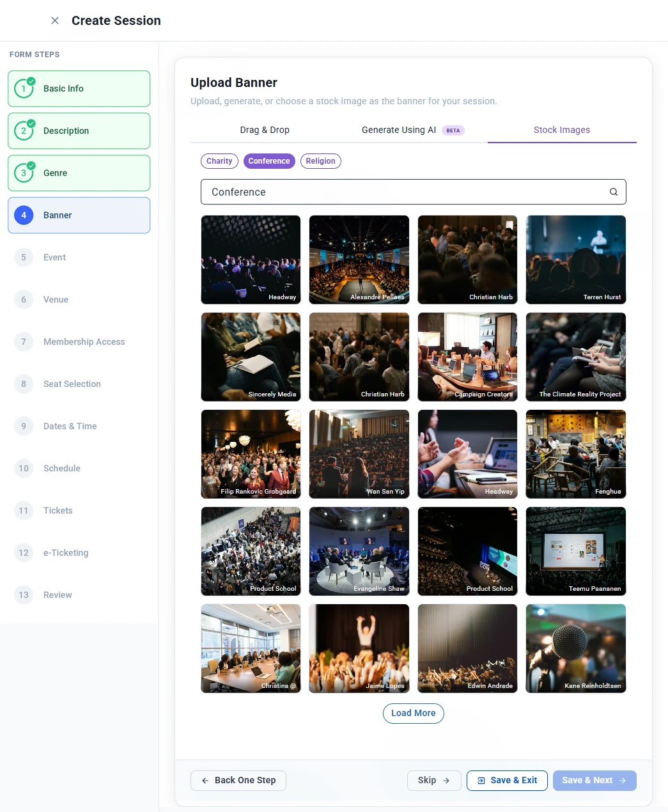Select the Edwin Andrade stock image
The height and width of the screenshot is (812, 668).
pyautogui.click(x=467, y=648)
